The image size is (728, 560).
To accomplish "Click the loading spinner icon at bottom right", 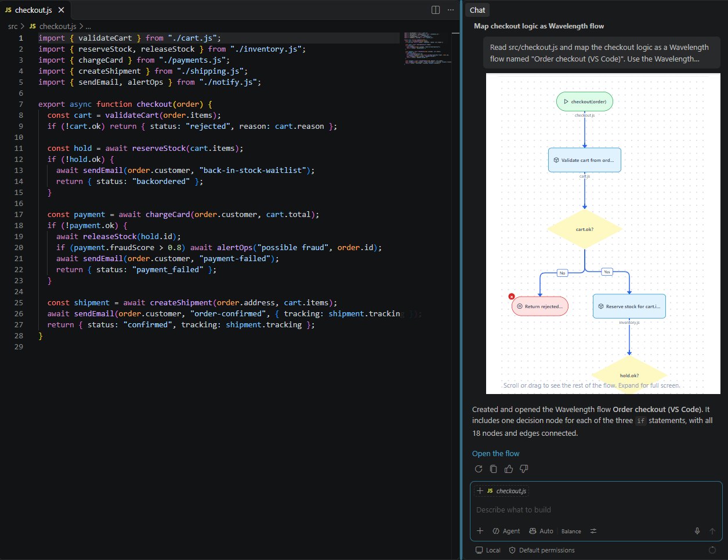I will [x=712, y=550].
